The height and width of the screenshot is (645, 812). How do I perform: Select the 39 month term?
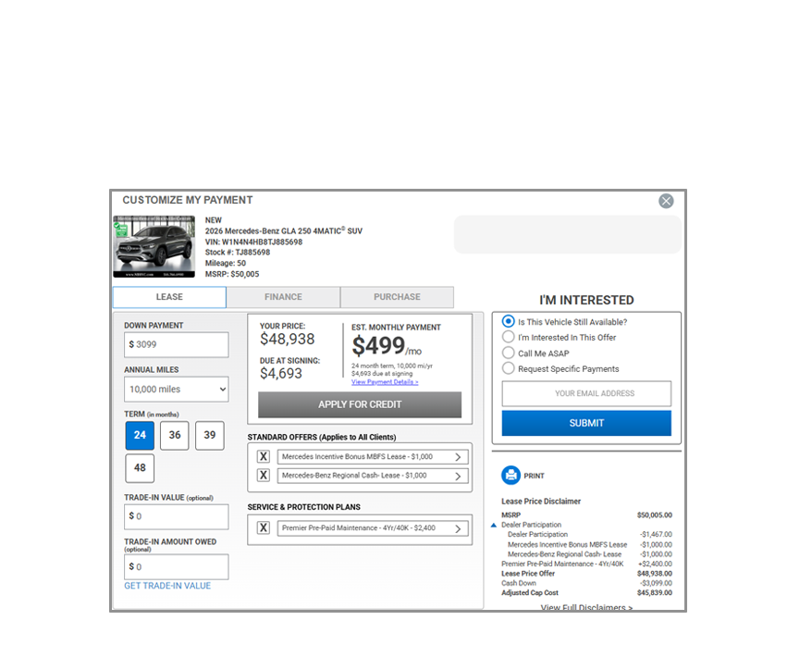point(210,435)
